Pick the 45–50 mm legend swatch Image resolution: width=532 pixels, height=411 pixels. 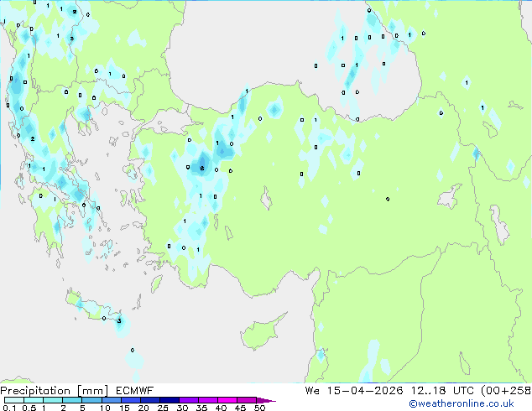click(x=247, y=400)
